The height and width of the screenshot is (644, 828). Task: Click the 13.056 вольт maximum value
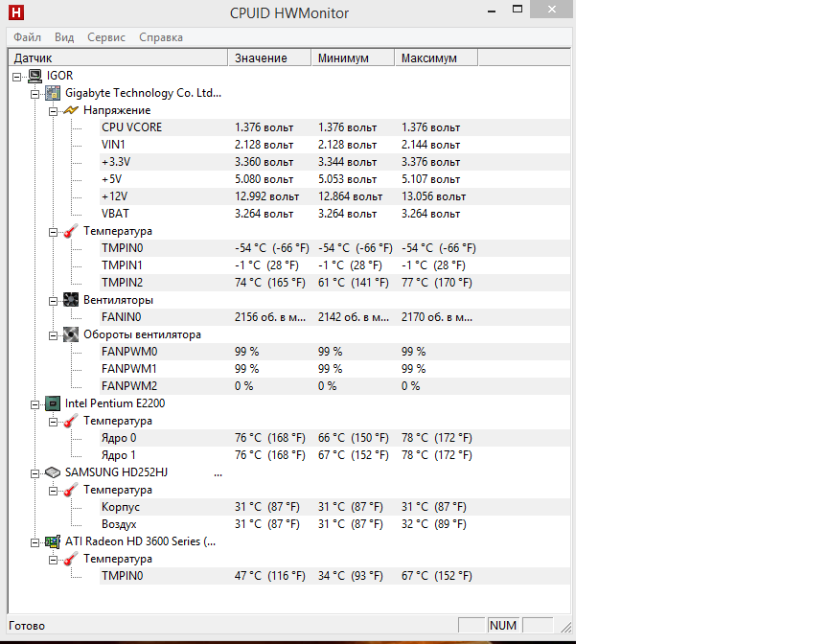click(x=433, y=196)
